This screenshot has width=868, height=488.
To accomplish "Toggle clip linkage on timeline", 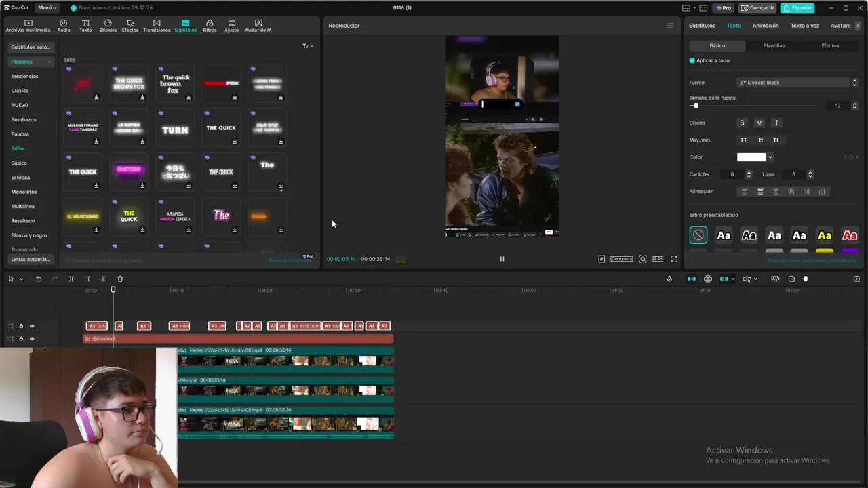I will pyautogui.click(x=724, y=279).
